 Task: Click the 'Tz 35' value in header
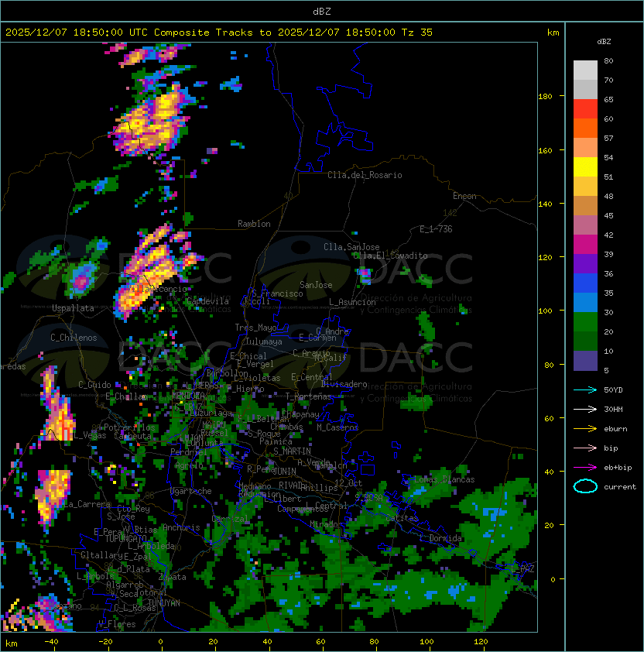417,33
